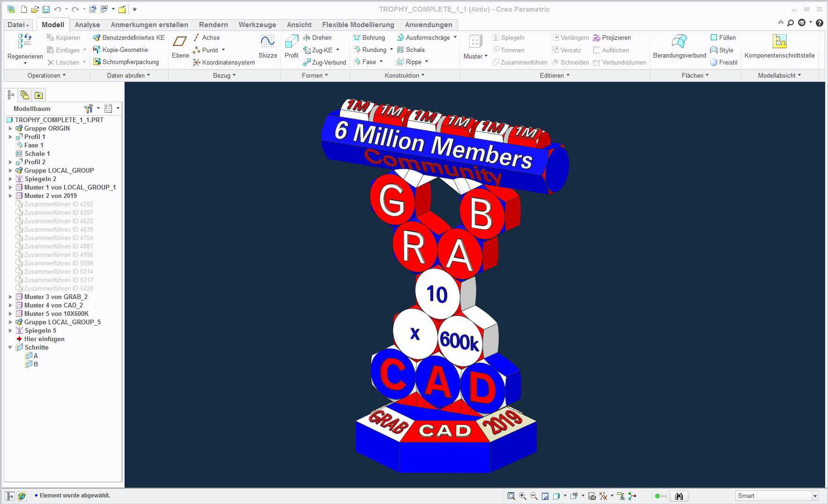The image size is (828, 504).
Task: Open the Freistil tool
Action: 724,62
